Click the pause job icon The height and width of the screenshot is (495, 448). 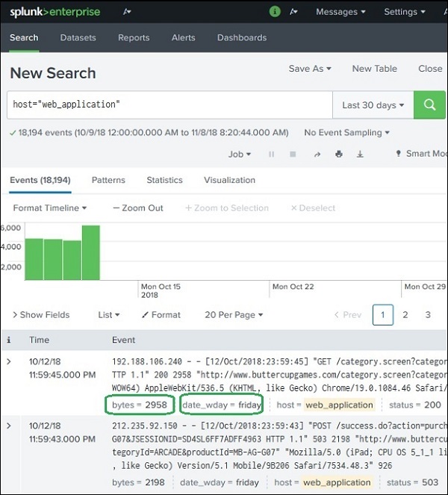pyautogui.click(x=271, y=155)
